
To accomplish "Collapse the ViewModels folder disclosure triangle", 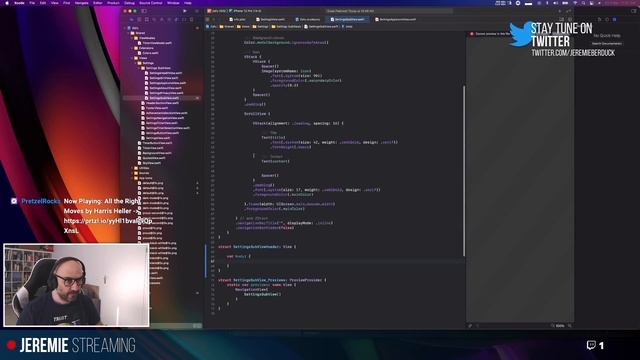I will [132, 38].
